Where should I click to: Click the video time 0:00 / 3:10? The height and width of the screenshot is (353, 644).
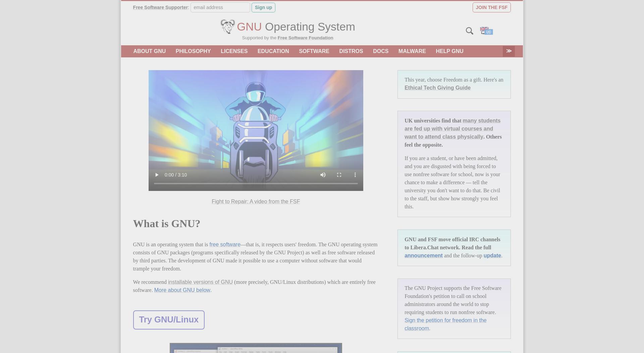[x=176, y=175]
